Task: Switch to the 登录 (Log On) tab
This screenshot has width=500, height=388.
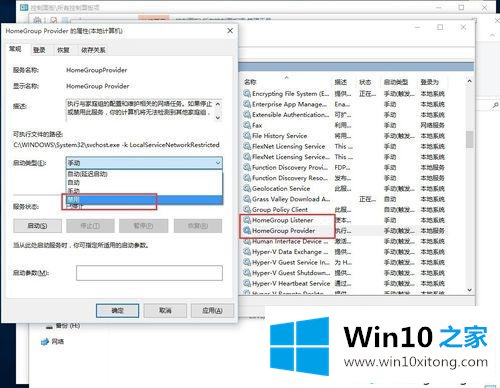Action: coord(39,50)
